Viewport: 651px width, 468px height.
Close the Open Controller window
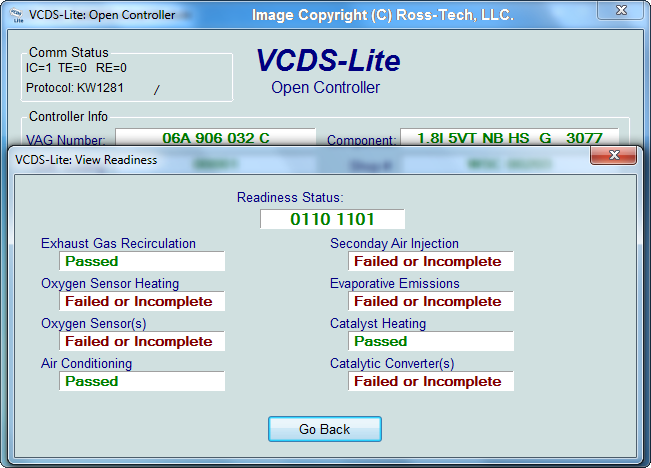621,10
